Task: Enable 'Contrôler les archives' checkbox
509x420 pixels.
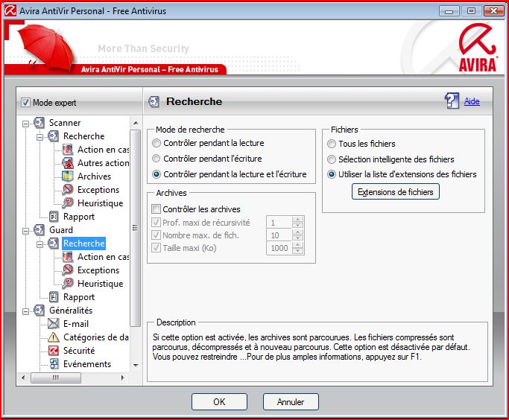Action: tap(157, 209)
